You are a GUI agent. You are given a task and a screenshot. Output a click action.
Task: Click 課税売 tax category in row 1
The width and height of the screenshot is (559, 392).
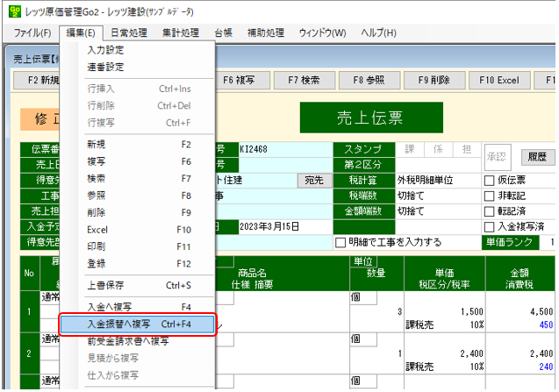419,324
